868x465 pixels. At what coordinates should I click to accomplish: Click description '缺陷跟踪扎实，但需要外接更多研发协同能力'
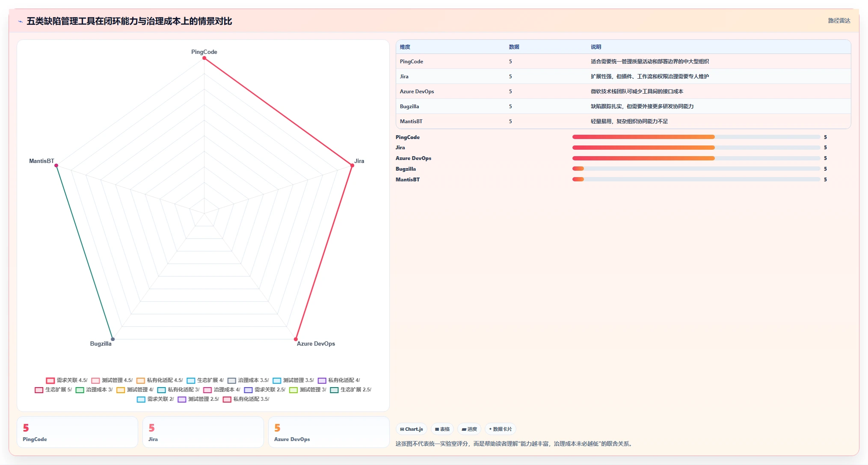click(642, 107)
